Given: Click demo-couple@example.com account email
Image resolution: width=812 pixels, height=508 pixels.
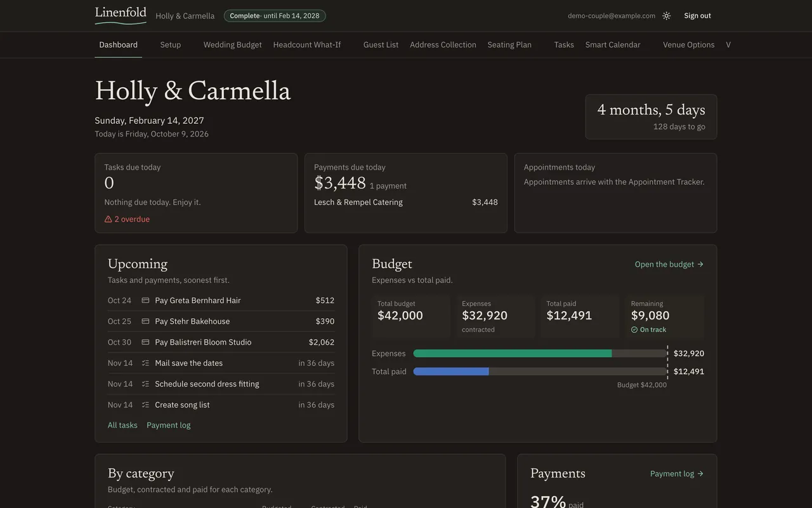Looking at the screenshot, I should [x=612, y=16].
